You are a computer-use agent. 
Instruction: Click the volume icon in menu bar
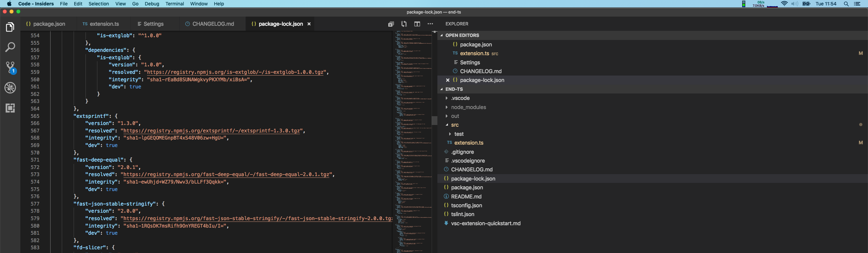click(x=795, y=4)
